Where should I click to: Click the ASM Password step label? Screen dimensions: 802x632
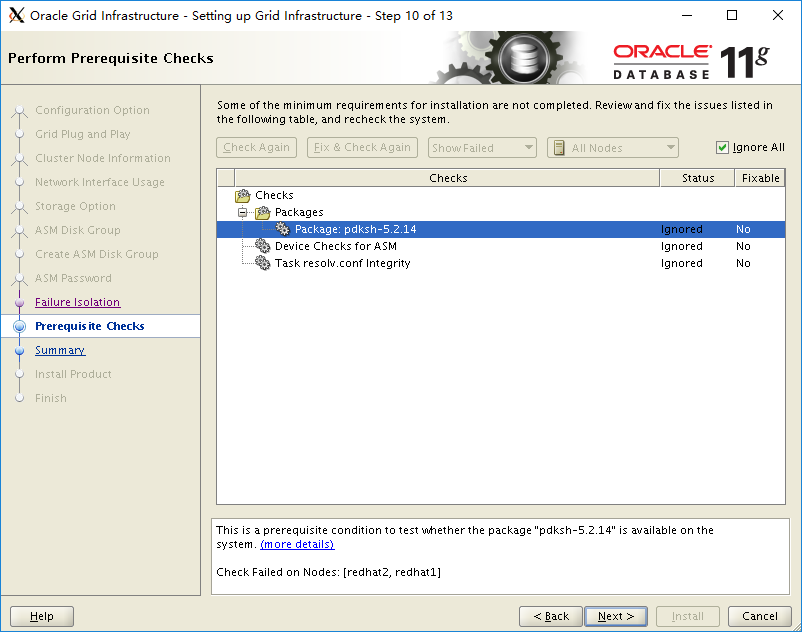pyautogui.click(x=73, y=278)
